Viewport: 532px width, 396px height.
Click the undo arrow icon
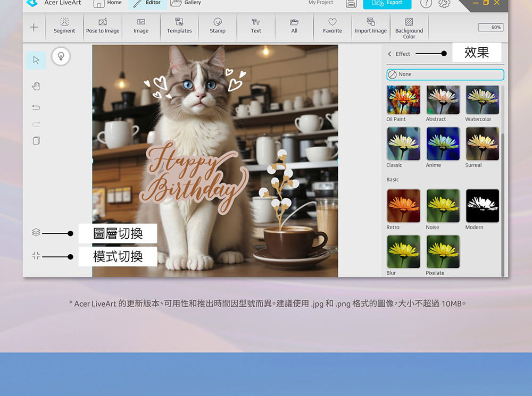pos(36,107)
